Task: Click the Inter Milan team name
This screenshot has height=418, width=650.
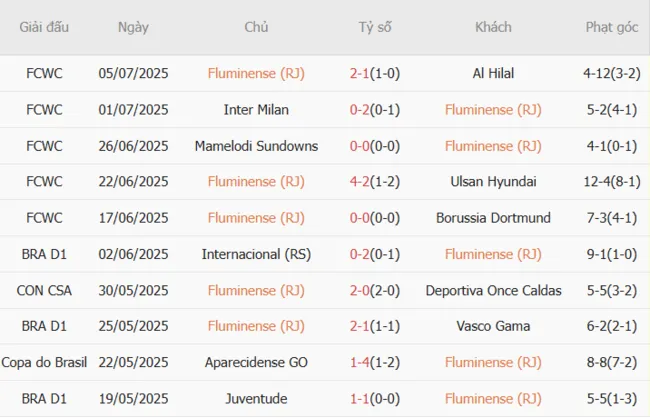Action: tap(256, 109)
